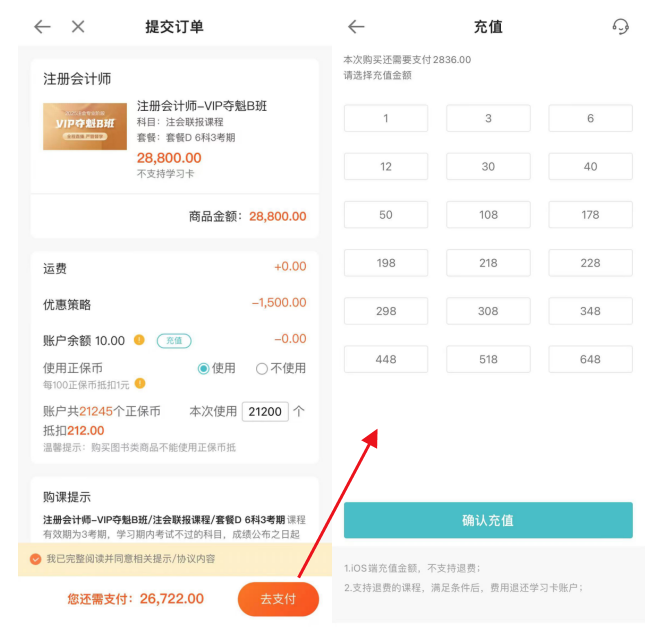
Task: Select the 108 recharge amount option
Action: (488, 215)
